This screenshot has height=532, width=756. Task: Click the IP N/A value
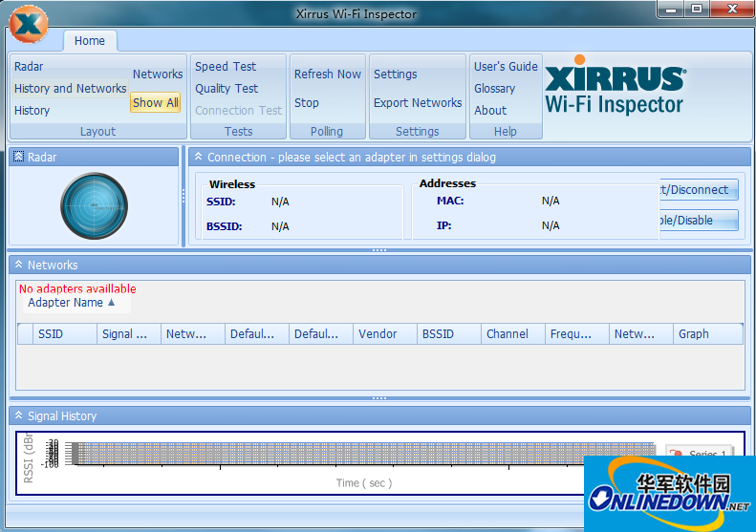[x=551, y=225]
